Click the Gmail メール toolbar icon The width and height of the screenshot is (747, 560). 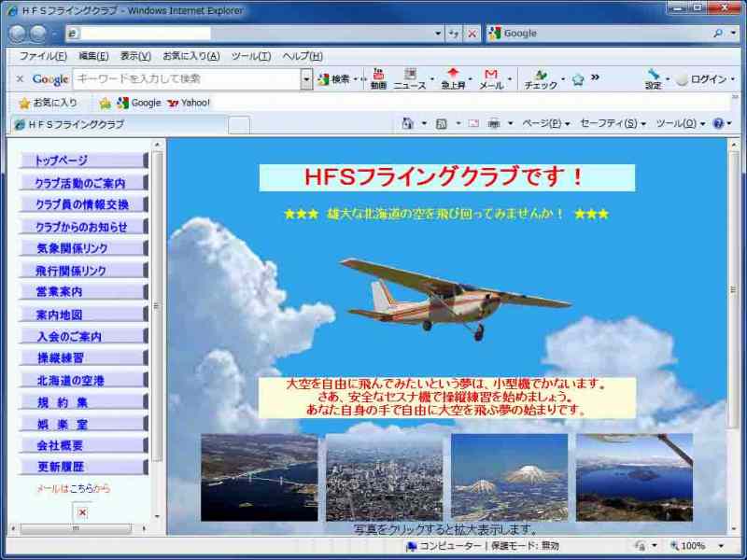click(x=490, y=78)
